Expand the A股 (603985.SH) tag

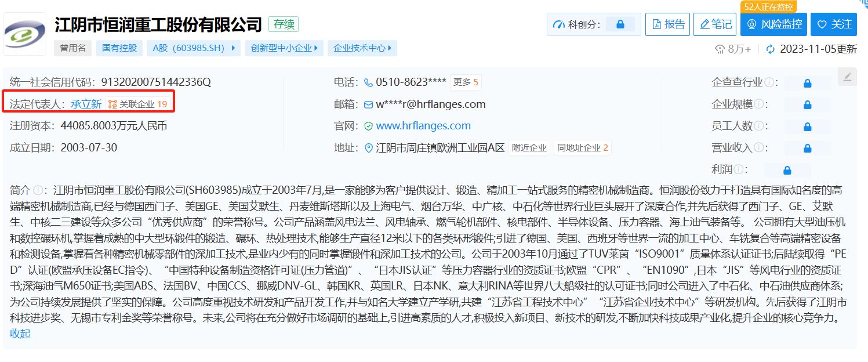[194, 48]
